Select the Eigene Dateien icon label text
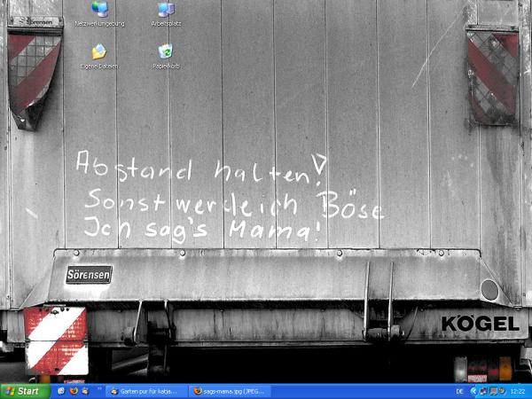532x399 pixels. click(x=99, y=66)
